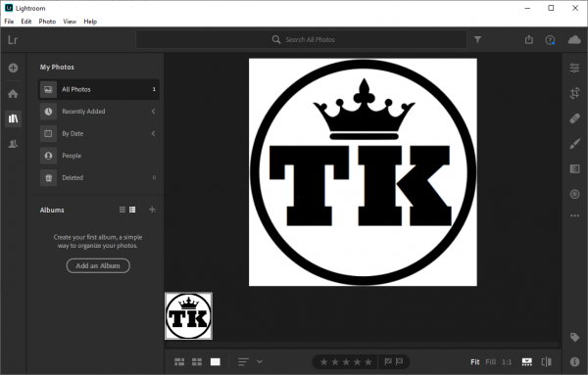
Task: Select the TK logo thumbnail in filmstrip
Action: point(188,316)
